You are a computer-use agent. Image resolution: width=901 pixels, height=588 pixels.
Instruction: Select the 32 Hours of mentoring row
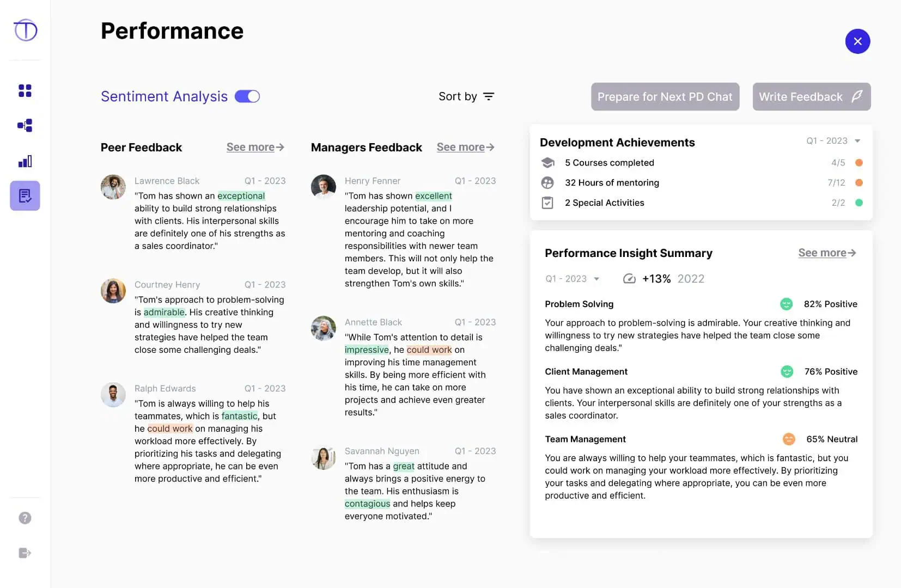702,183
